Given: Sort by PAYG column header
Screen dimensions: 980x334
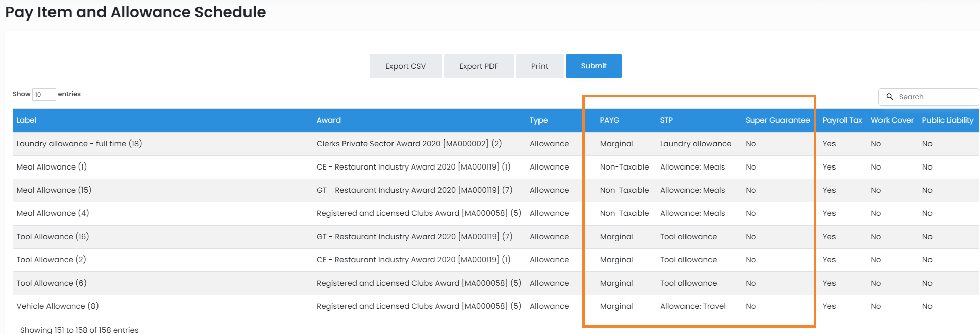Looking at the screenshot, I should (609, 120).
